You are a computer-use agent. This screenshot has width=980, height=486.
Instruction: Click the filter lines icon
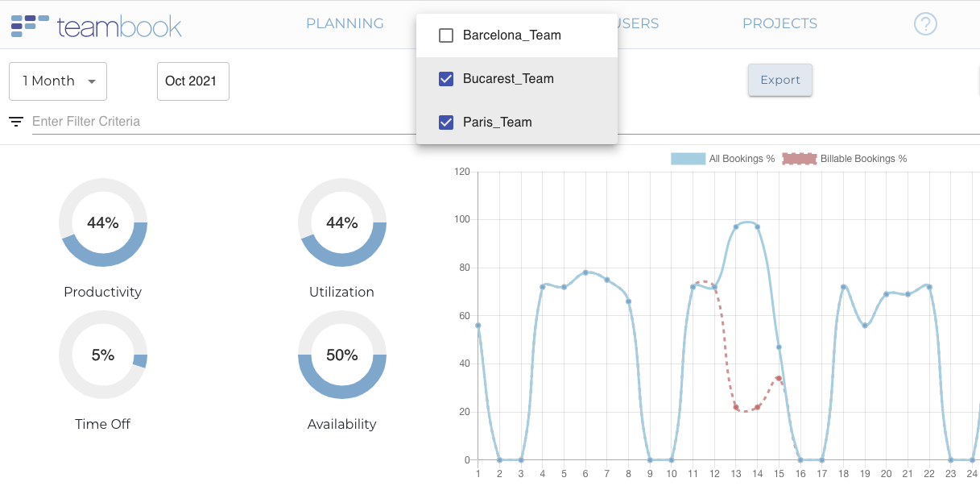pyautogui.click(x=16, y=122)
